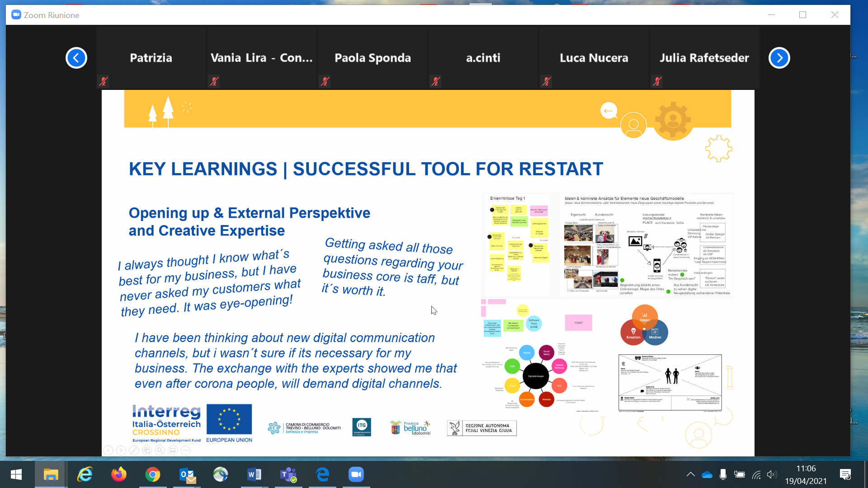
Task: Open Windows notification center
Action: coord(845,474)
